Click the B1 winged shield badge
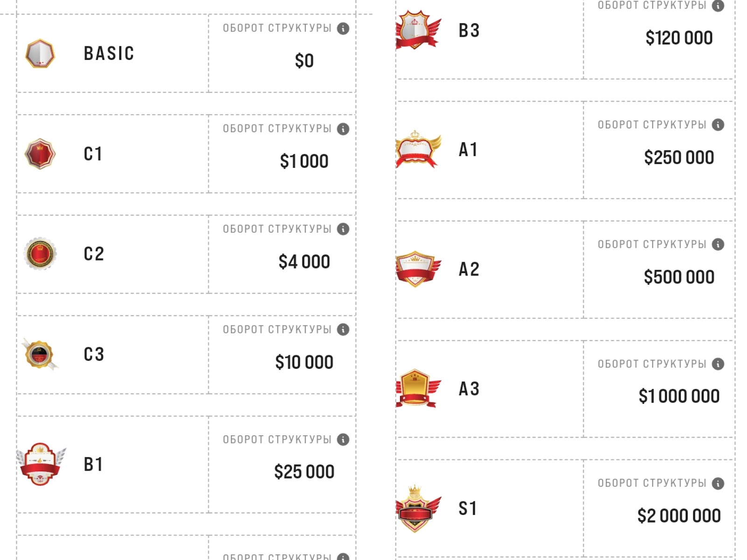Viewport: 747px width, 560px height. (41, 464)
